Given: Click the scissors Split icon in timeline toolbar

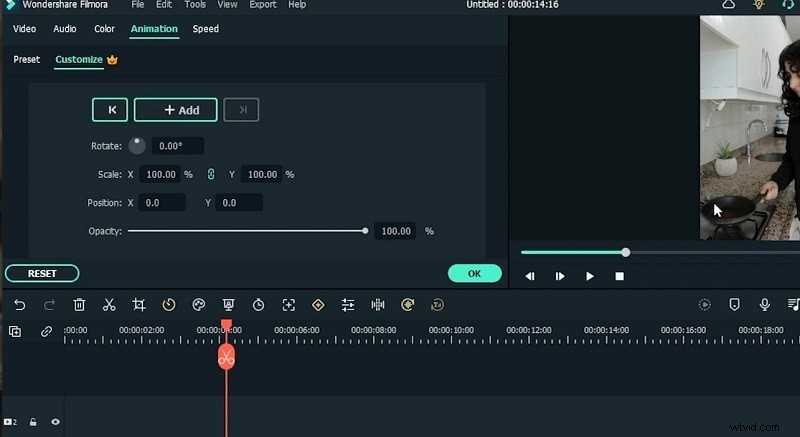Looking at the screenshot, I should coord(109,305).
